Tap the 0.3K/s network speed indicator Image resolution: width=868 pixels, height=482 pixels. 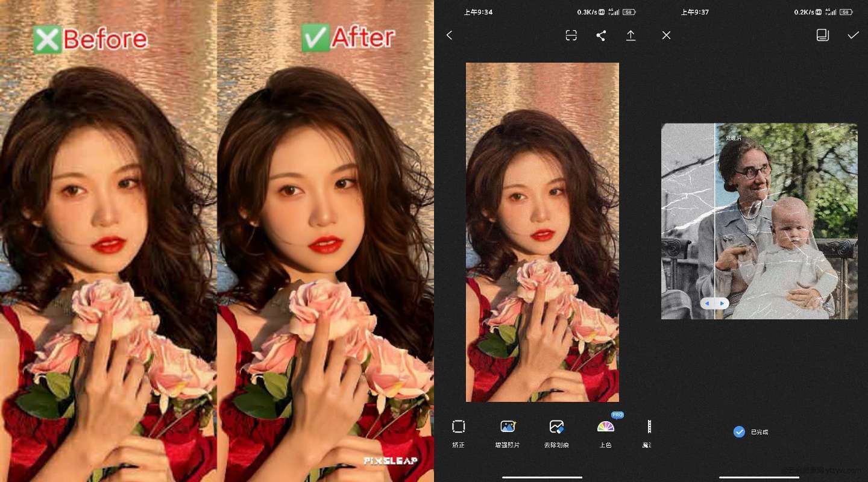586,12
